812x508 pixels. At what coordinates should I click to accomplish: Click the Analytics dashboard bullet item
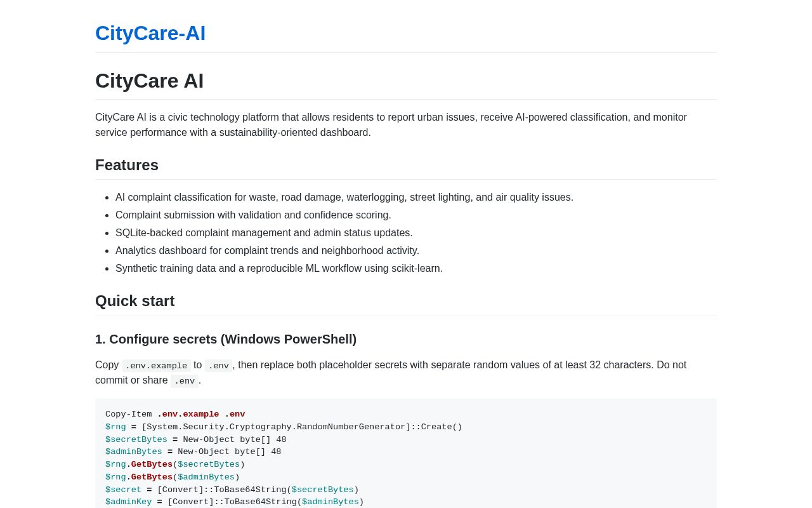(267, 251)
